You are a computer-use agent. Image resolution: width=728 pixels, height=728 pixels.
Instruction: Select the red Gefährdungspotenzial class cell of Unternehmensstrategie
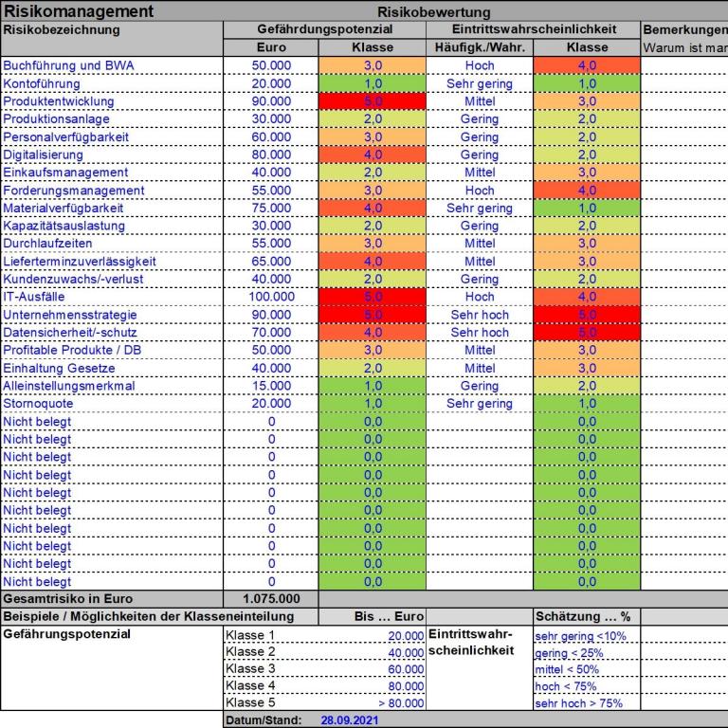pos(373,315)
